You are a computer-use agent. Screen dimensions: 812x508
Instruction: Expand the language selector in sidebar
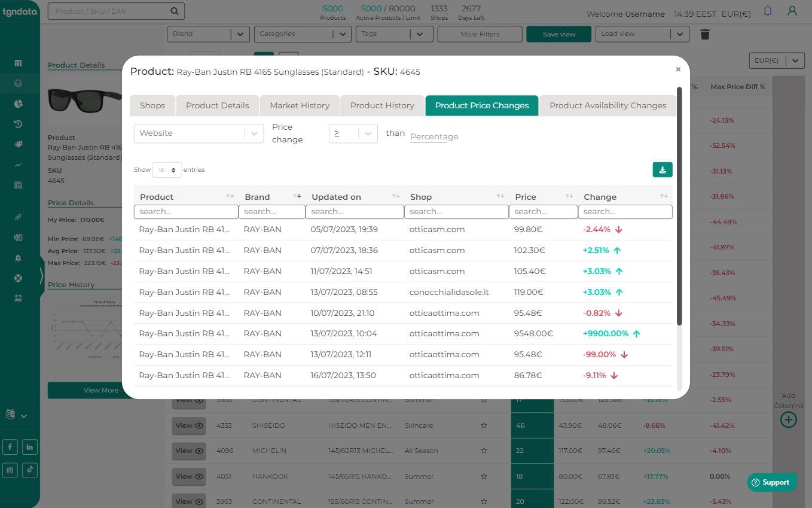[x=16, y=415]
